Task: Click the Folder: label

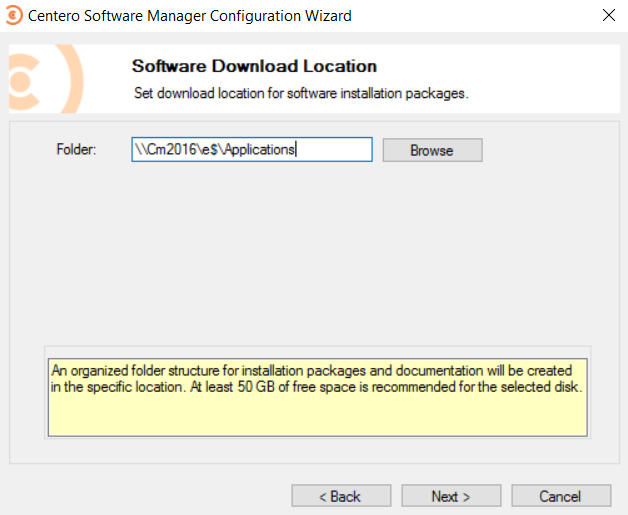Action: coord(76,149)
